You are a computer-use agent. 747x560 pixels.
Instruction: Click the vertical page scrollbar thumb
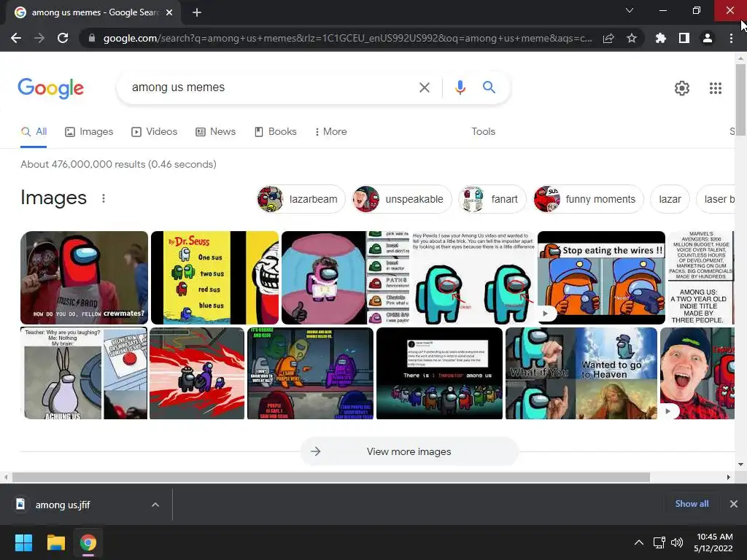coord(740,99)
